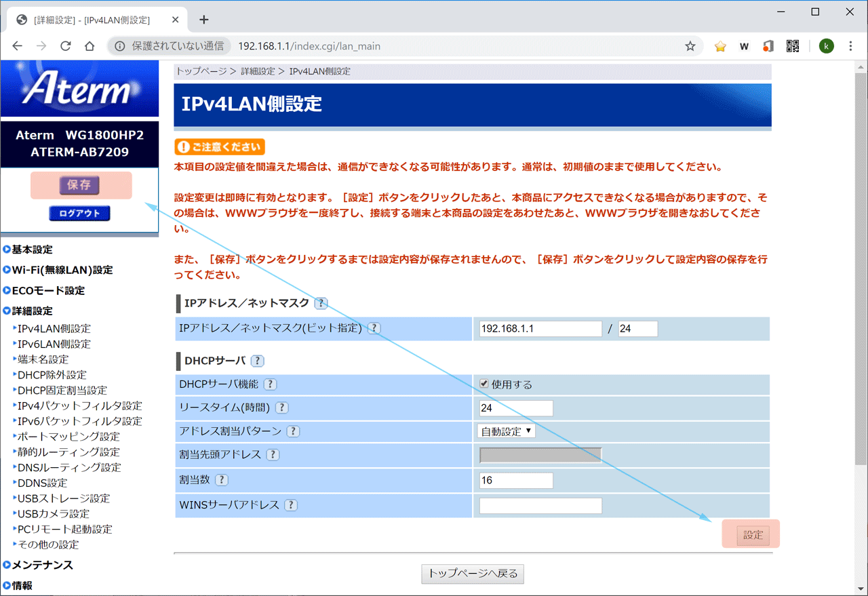Help icon for IPアドレス/ネットマスク(ビット指定)

click(374, 328)
